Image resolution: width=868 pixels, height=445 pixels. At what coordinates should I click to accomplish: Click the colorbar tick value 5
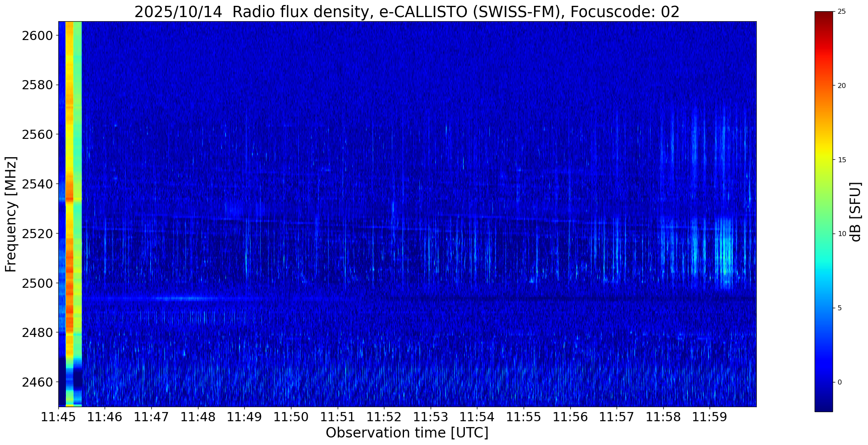[x=840, y=308]
